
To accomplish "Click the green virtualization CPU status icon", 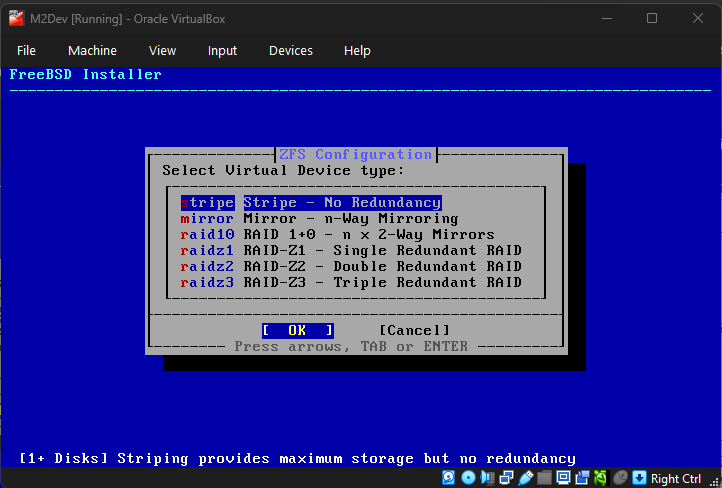I will (x=600, y=478).
